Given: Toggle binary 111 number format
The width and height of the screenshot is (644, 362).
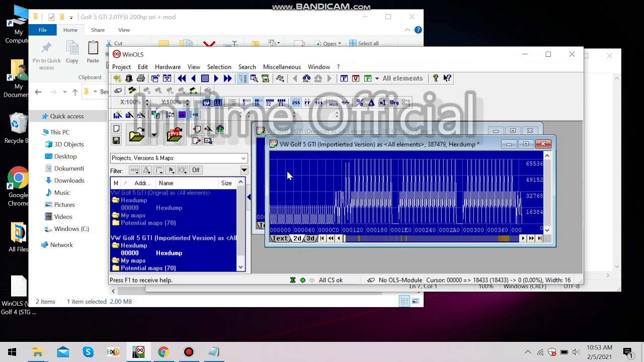Looking at the screenshot, I should point(318,103).
